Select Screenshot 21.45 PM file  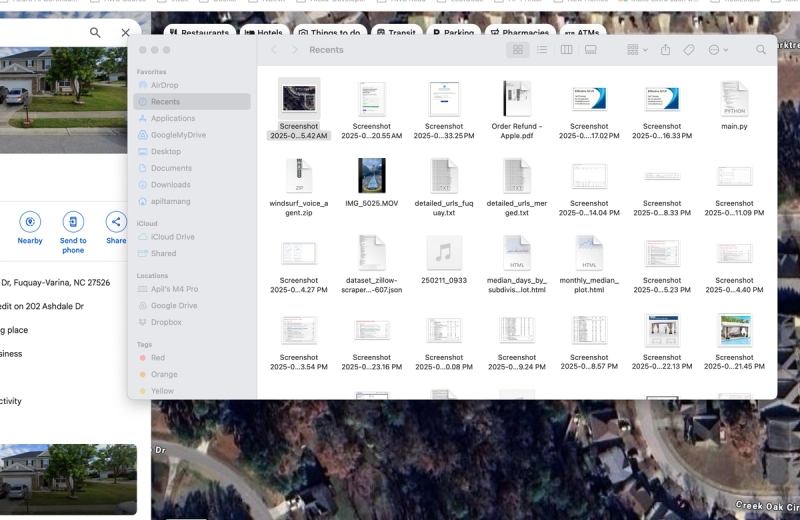pyautogui.click(x=734, y=341)
